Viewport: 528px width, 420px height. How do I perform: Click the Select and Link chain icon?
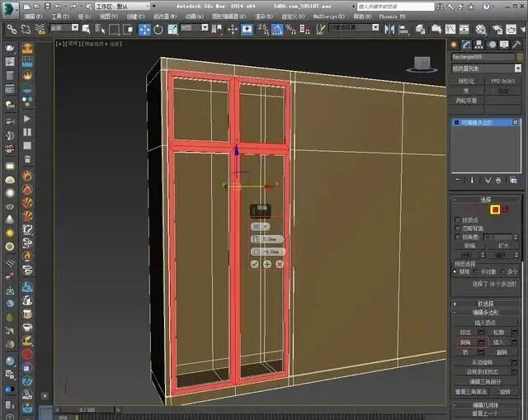[12, 30]
